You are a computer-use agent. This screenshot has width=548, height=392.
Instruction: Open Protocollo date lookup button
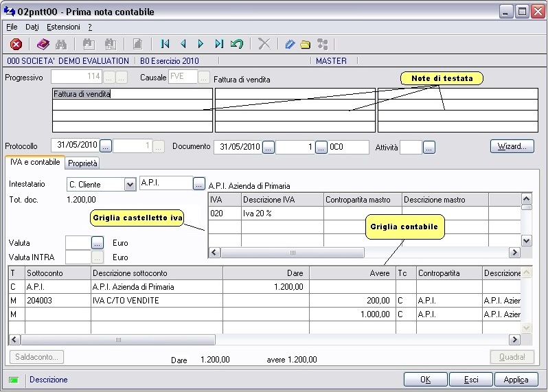106,146
